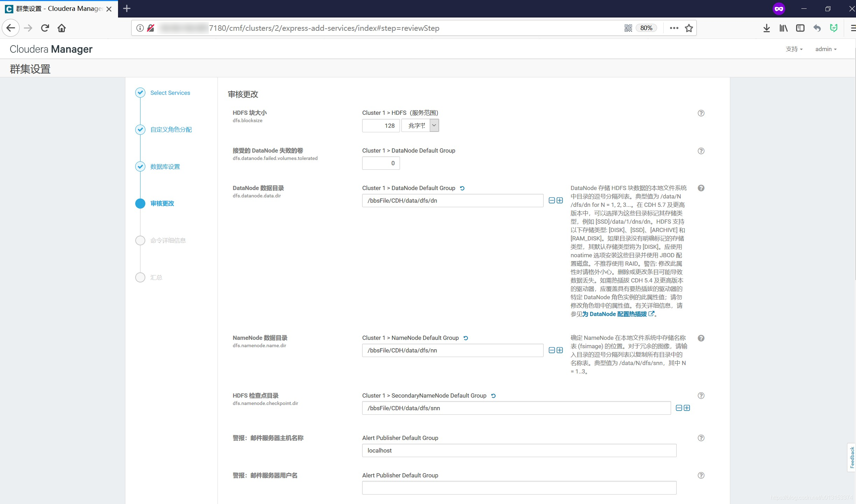Open the Feedback side tab
The width and height of the screenshot is (856, 504).
click(852, 457)
